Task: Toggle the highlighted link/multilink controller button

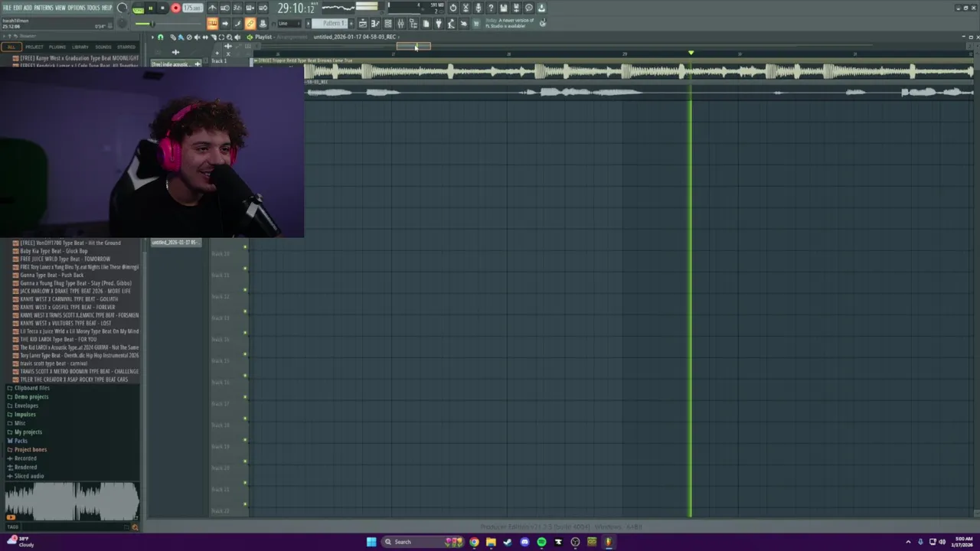Action: coord(250,23)
